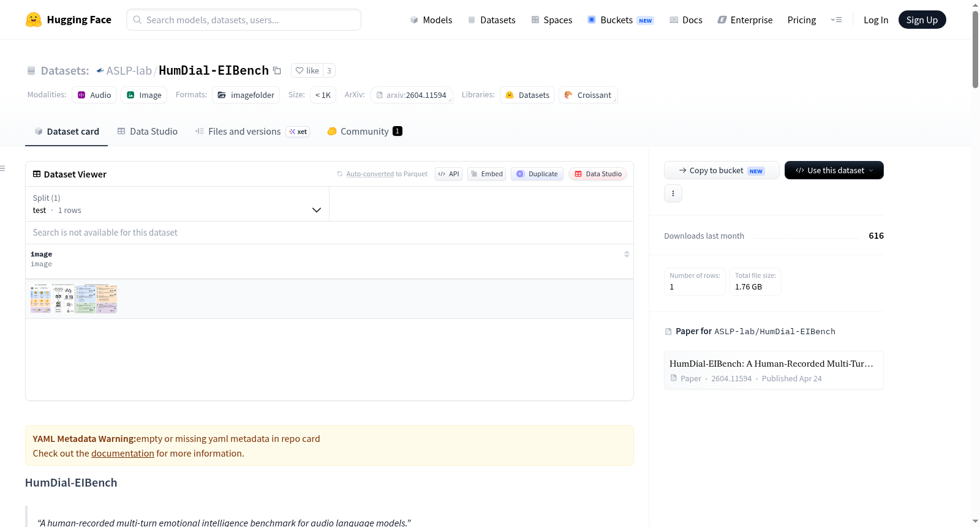Open the Community tab
980x527 pixels.
click(364, 132)
